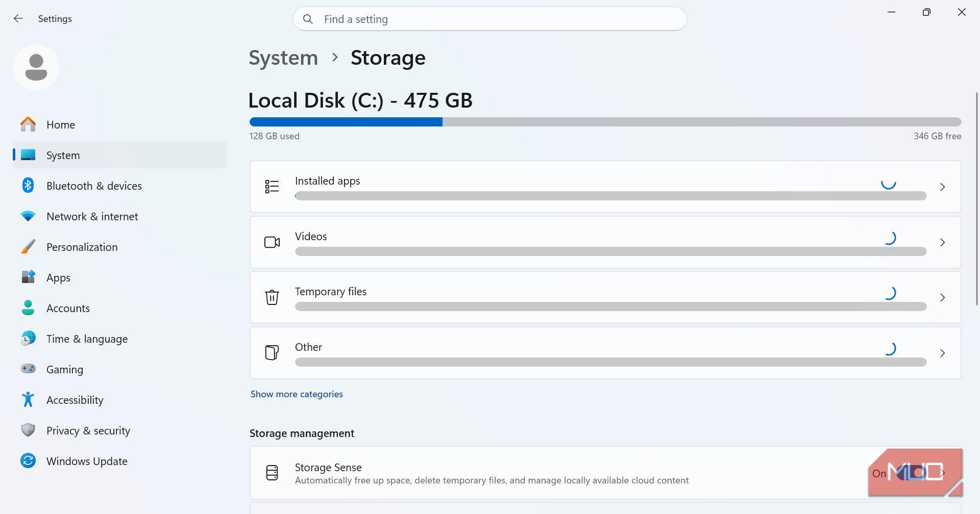
Task: Click System in the breadcrumb
Action: [283, 58]
